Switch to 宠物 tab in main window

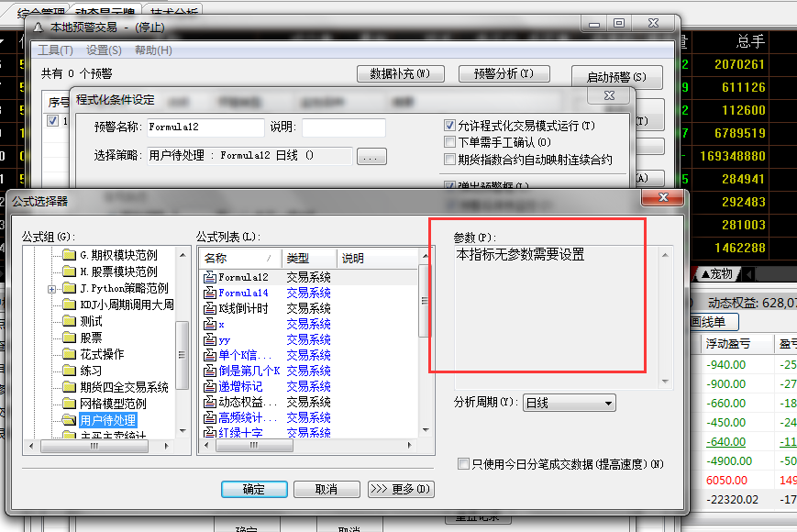(x=716, y=274)
